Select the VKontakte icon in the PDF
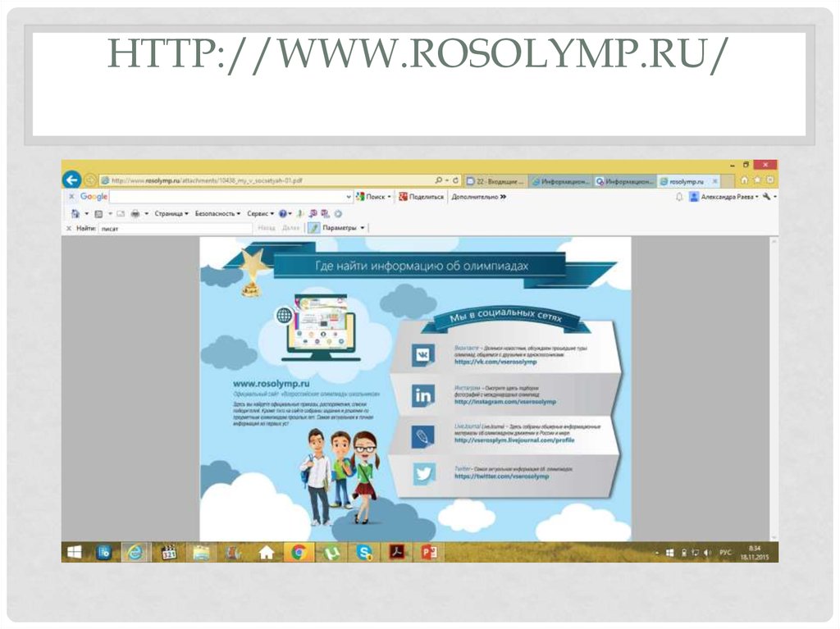 [422, 355]
